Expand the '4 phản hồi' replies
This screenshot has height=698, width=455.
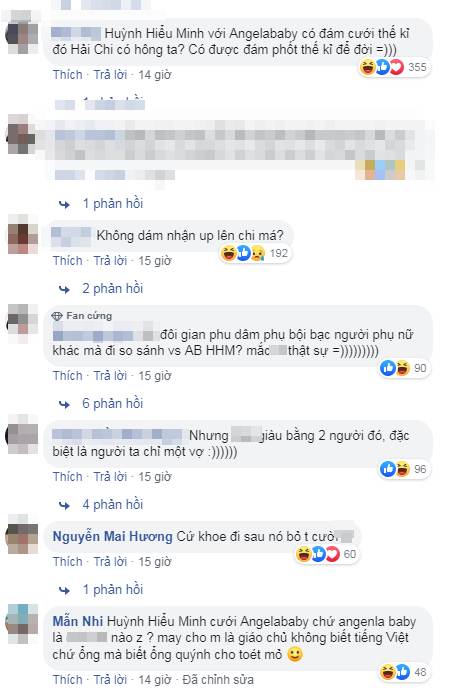coord(113,504)
